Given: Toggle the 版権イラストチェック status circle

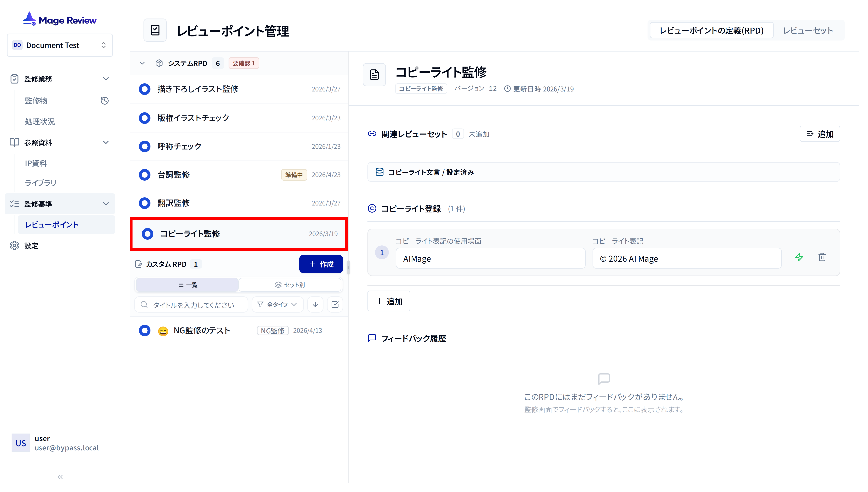Looking at the screenshot, I should (x=144, y=118).
